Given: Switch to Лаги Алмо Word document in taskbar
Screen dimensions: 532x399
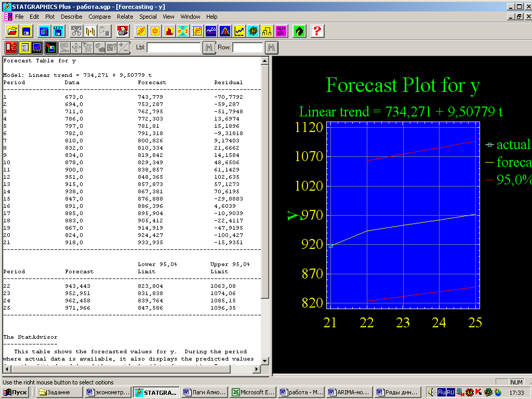Looking at the screenshot, I should [x=205, y=392].
